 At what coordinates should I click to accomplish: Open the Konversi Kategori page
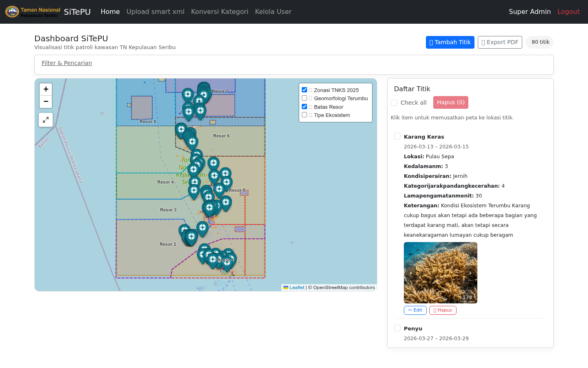click(x=220, y=12)
